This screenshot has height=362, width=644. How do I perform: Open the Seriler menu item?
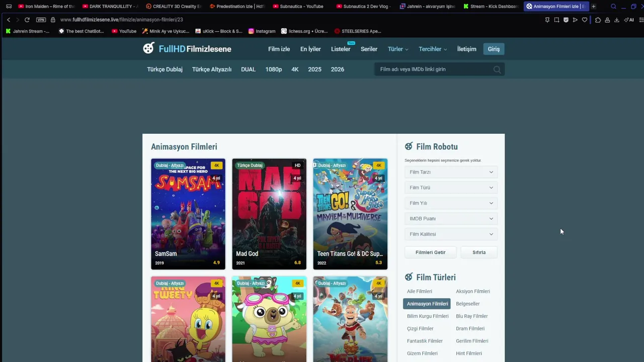[369, 49]
